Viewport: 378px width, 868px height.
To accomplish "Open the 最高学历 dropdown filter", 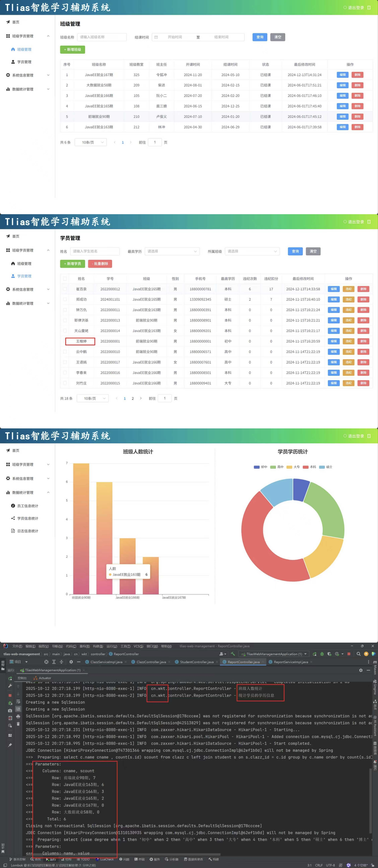I will tap(172, 251).
